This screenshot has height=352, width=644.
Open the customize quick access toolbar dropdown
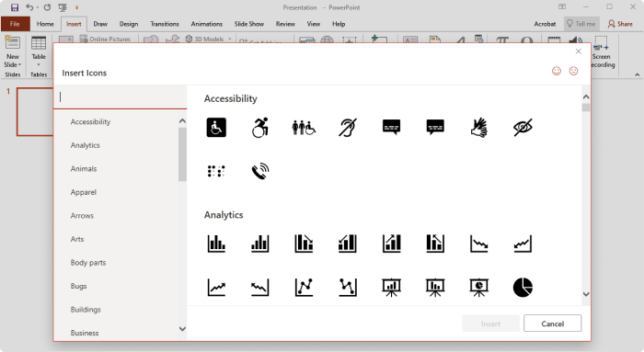coord(76,7)
